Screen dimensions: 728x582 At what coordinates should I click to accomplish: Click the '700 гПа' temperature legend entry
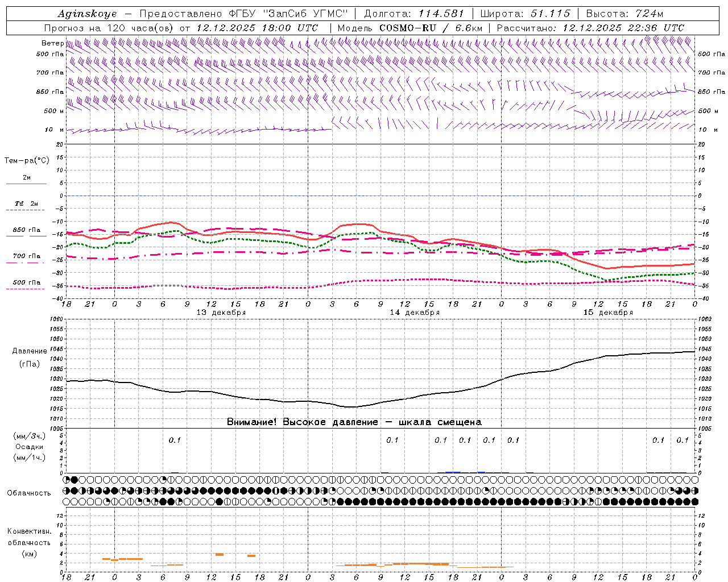26,256
